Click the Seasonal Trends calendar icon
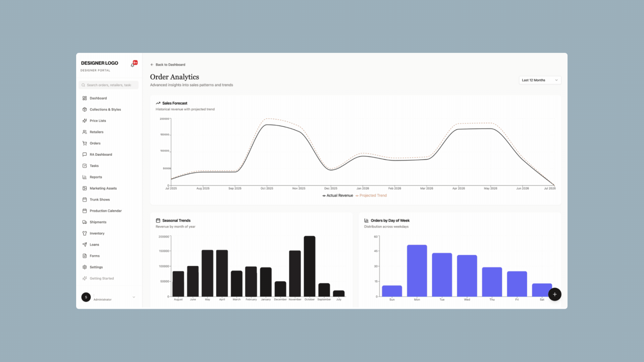The height and width of the screenshot is (362, 644). coord(158,221)
